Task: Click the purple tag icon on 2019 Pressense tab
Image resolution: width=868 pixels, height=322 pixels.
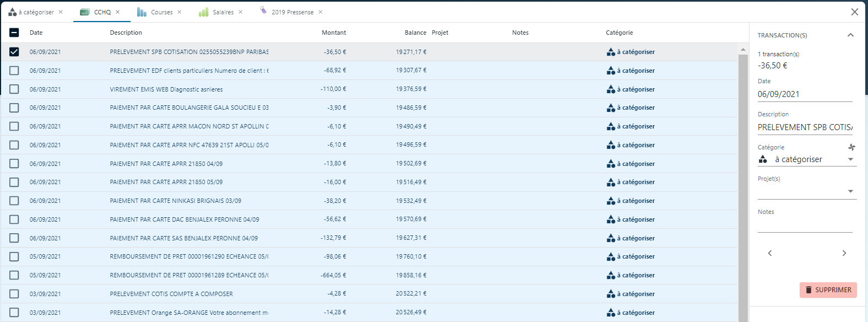Action: click(x=263, y=11)
